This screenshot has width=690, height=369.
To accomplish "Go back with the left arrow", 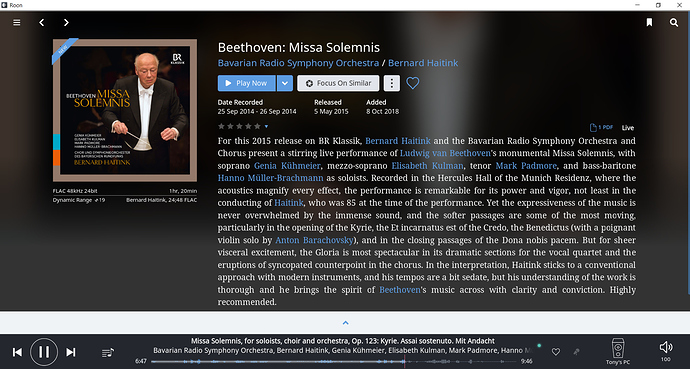I will click(x=42, y=22).
